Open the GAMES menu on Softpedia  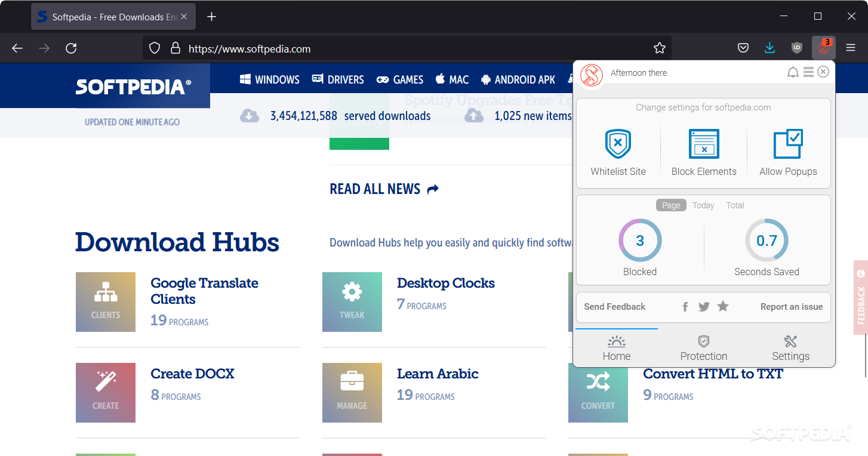tap(399, 79)
